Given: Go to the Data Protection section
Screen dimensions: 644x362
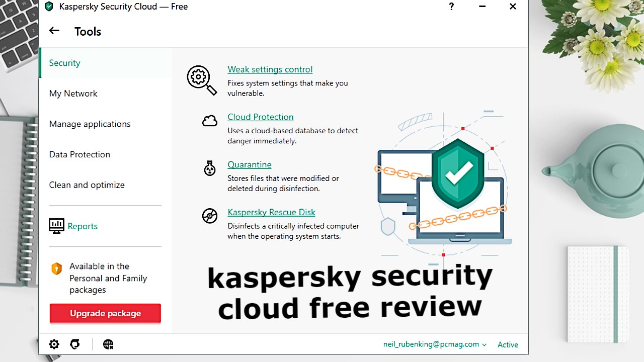Looking at the screenshot, I should click(x=105, y=154).
